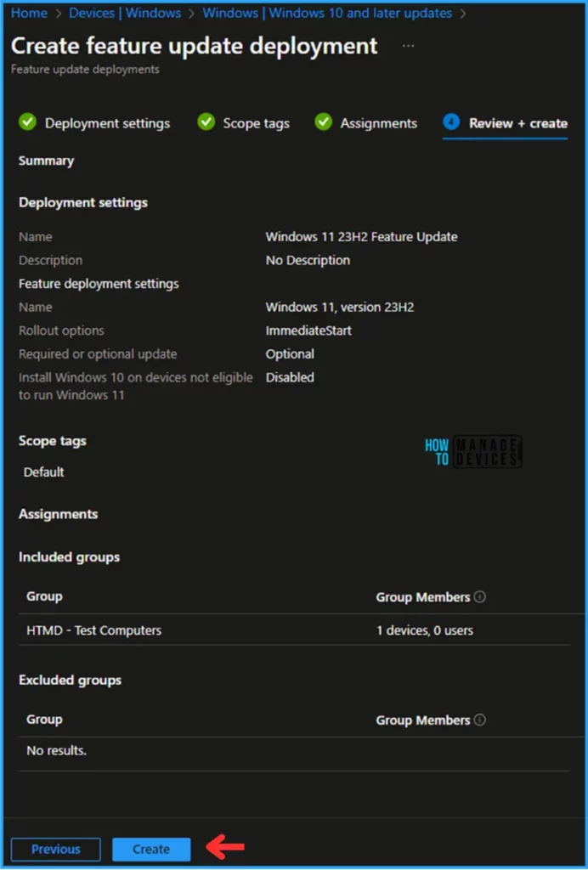The width and height of the screenshot is (588, 870).
Task: Click the 'Feature update deployments' subtitle
Action: tap(85, 70)
